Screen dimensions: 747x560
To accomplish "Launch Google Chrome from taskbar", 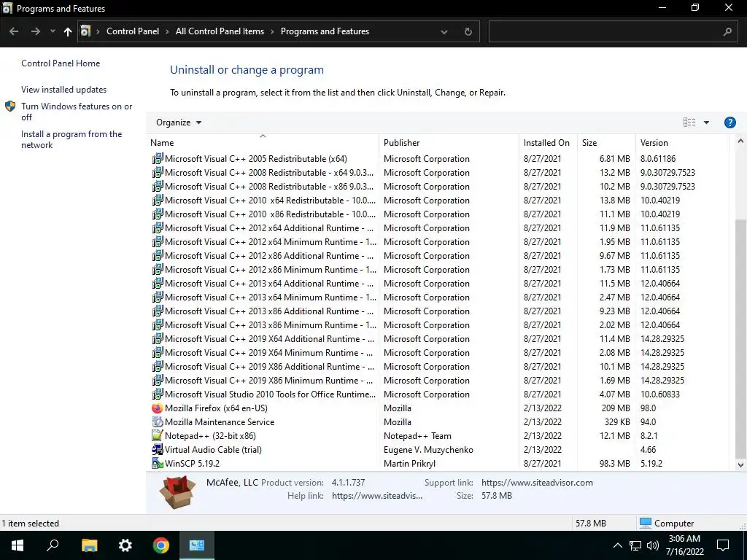I will pyautogui.click(x=161, y=545).
